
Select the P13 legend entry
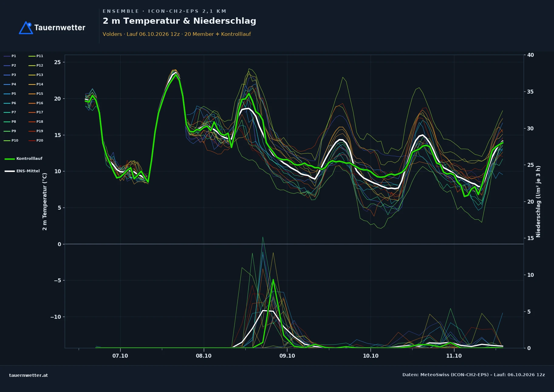36,75
